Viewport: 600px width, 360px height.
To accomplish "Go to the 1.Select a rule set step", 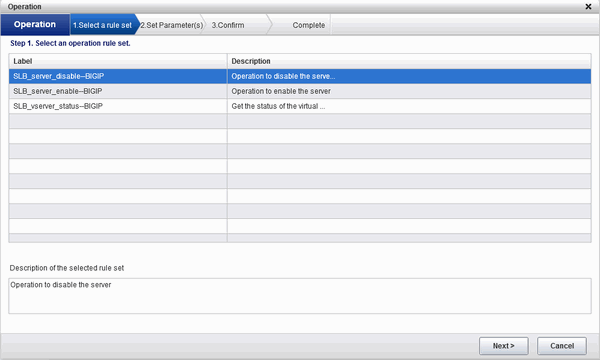I will [x=102, y=25].
